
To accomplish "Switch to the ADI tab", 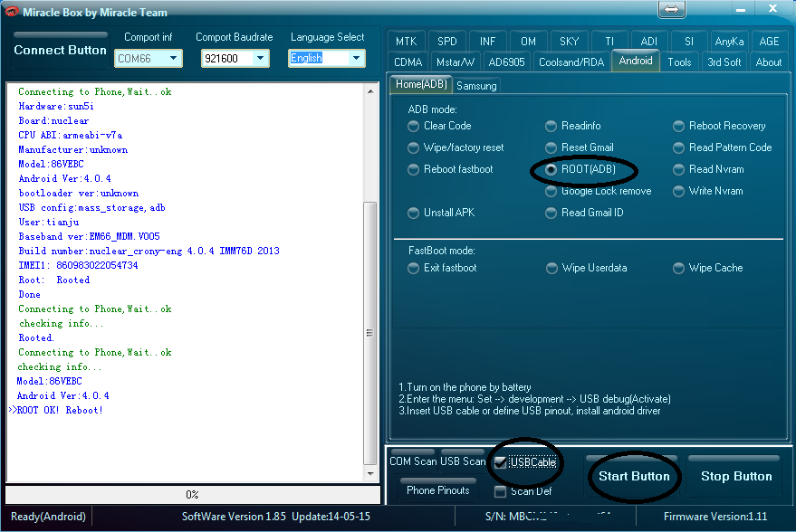I will (648, 41).
